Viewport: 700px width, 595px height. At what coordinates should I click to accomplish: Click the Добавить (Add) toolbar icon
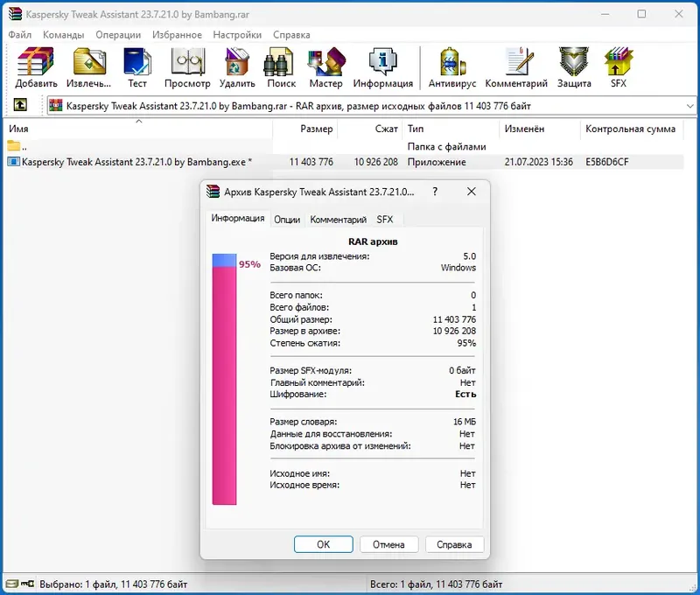pos(36,67)
